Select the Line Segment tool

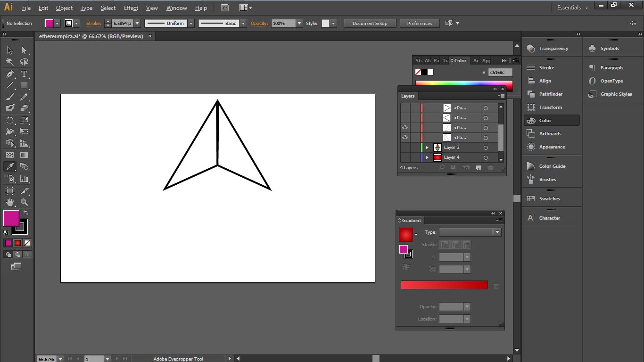(10, 86)
